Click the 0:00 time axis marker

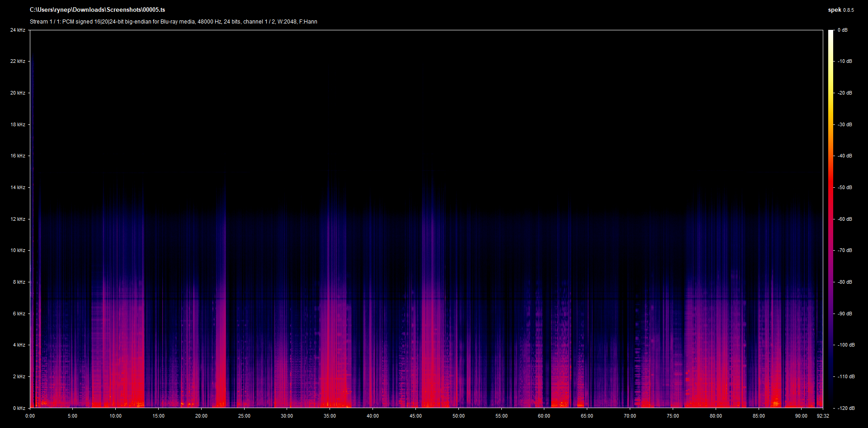click(x=30, y=416)
